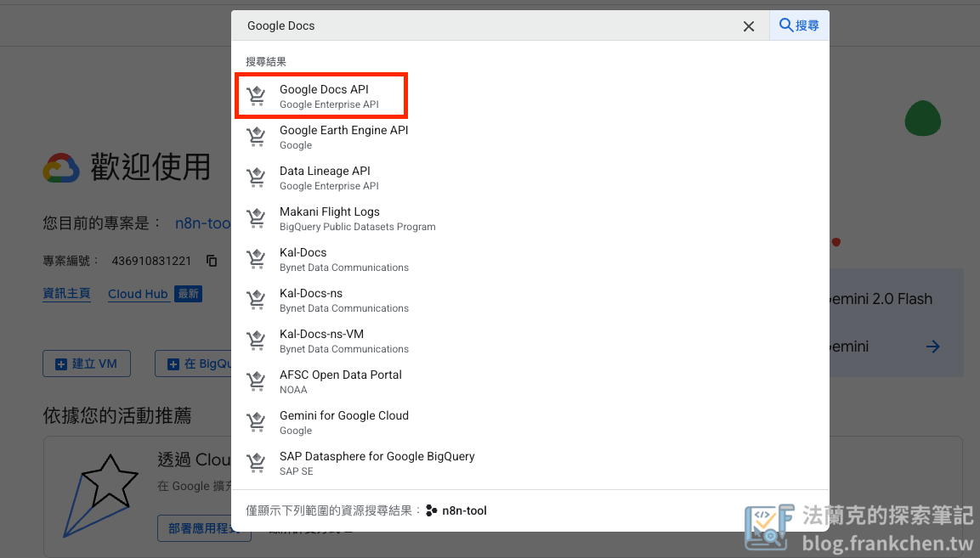Image resolution: width=980 pixels, height=558 pixels.
Task: Click the 搜尋 search button
Action: [x=799, y=25]
